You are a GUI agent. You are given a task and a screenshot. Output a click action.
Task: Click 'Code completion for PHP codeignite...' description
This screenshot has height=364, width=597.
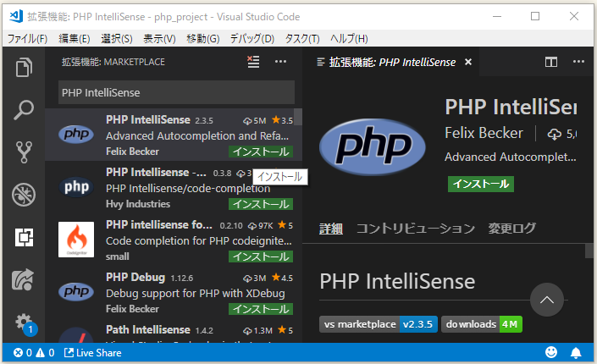(199, 241)
